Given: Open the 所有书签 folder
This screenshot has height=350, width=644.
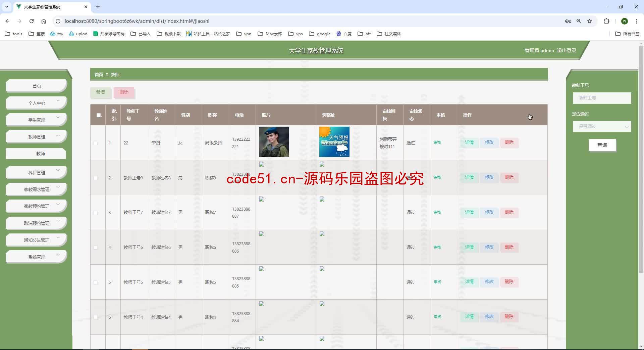Looking at the screenshot, I should click(627, 34).
